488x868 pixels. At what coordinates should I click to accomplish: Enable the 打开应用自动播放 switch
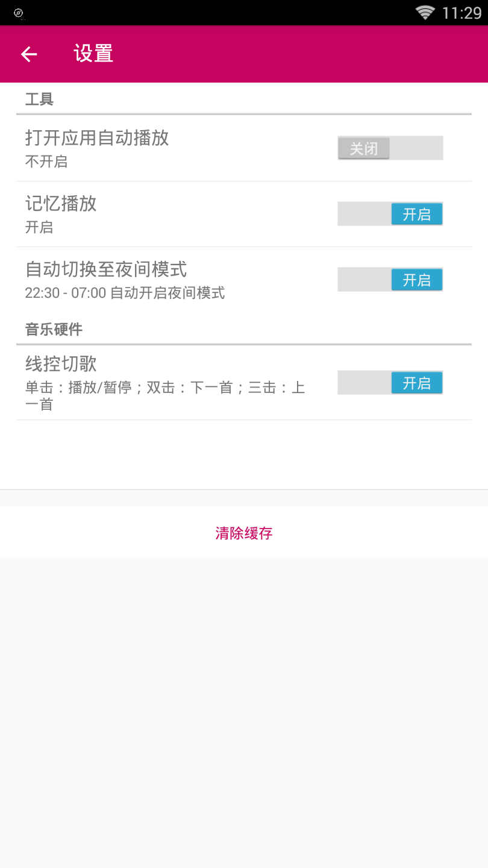click(390, 148)
